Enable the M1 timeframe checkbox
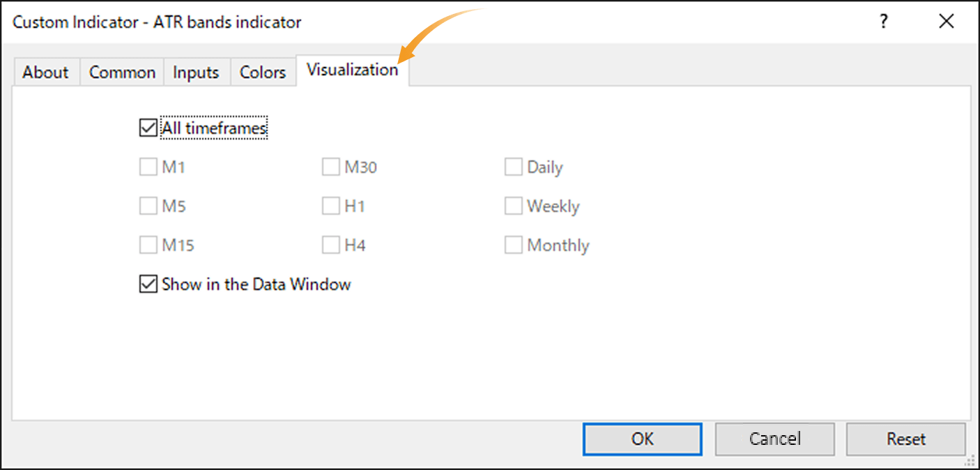 pyautogui.click(x=148, y=167)
